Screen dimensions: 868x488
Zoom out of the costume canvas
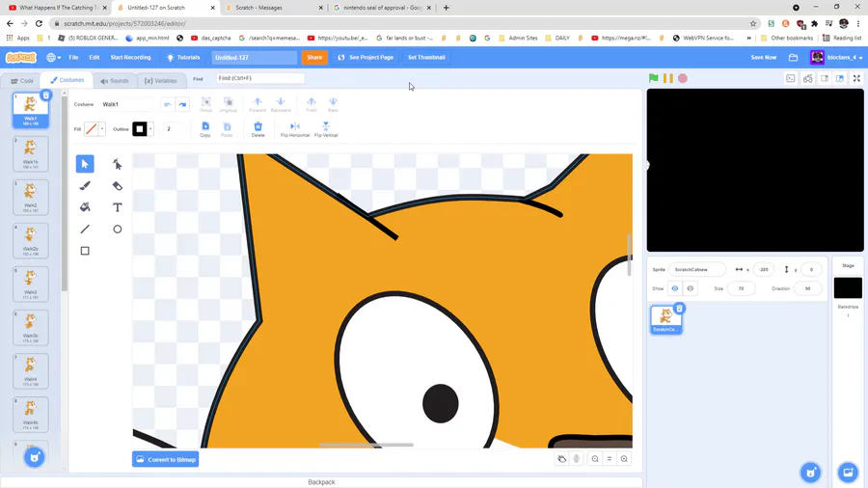[x=595, y=459]
